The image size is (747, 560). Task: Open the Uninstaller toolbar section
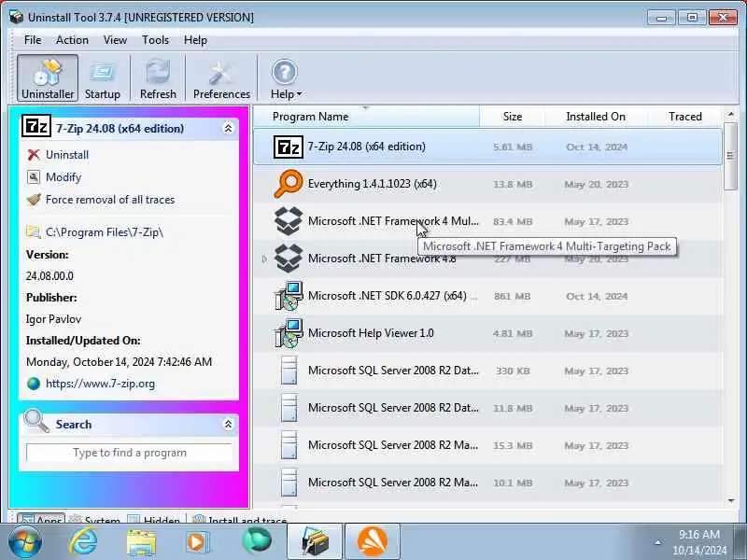click(x=48, y=77)
